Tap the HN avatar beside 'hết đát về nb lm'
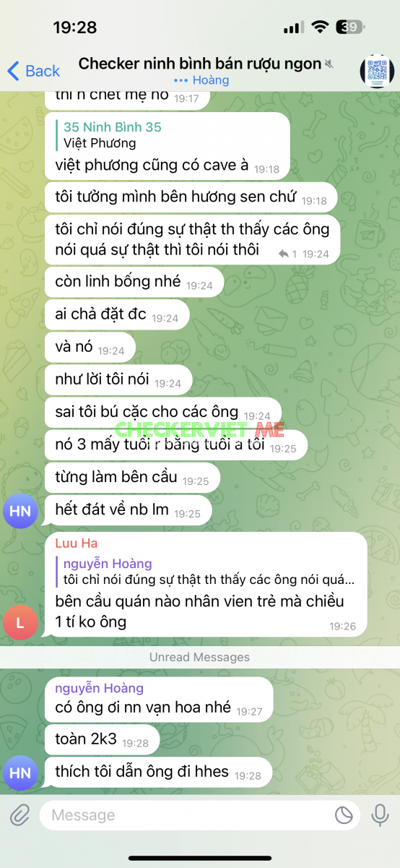Image resolution: width=400 pixels, height=868 pixels. click(20, 512)
